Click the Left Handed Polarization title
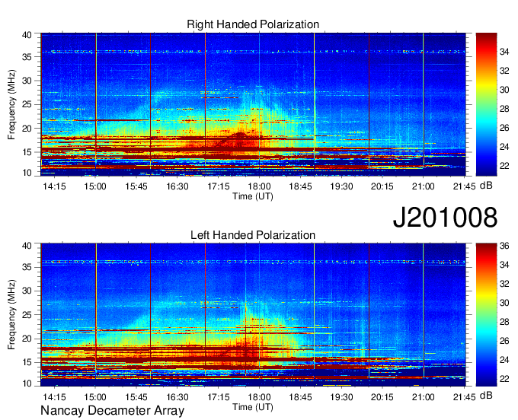The width and height of the screenshot is (518, 420). coord(253,235)
